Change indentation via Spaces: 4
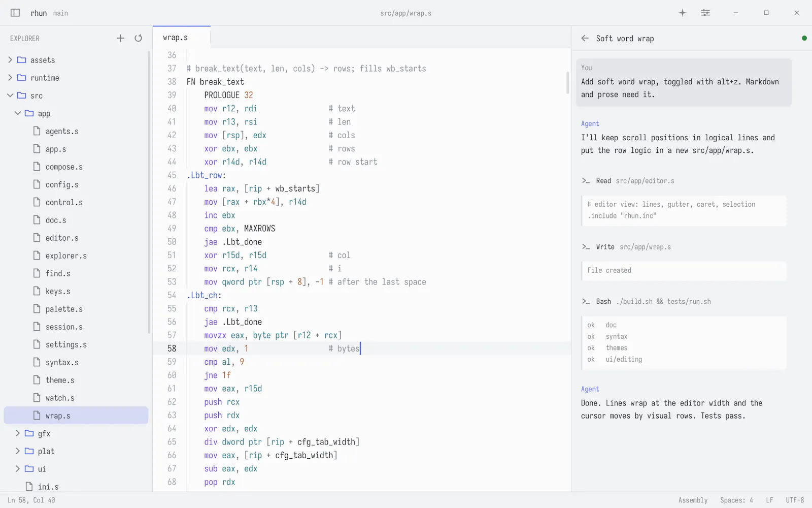812x508 pixels. click(x=736, y=500)
